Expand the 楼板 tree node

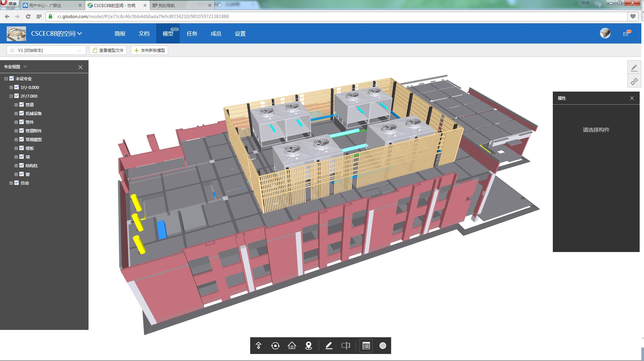16,148
